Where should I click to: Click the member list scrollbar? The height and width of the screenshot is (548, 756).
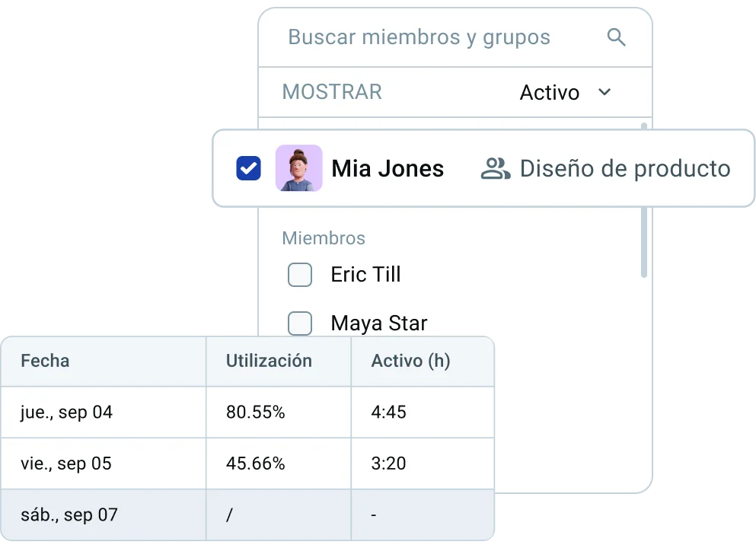click(643, 200)
